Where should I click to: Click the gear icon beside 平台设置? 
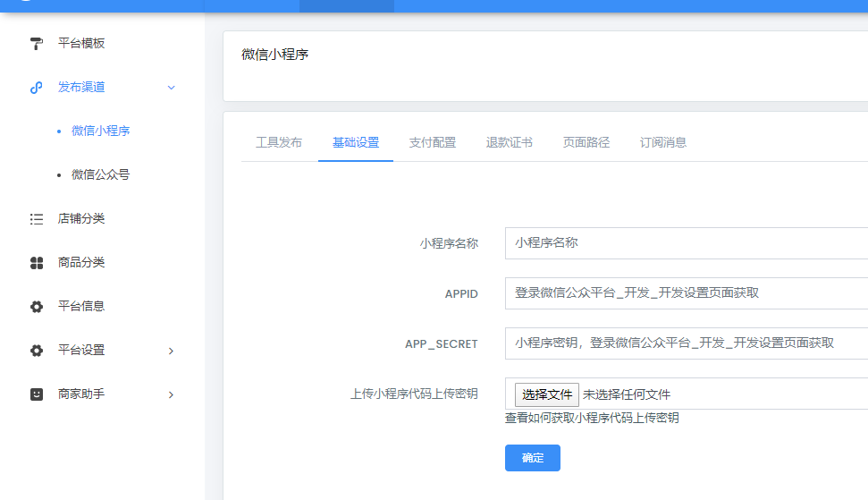click(x=37, y=351)
